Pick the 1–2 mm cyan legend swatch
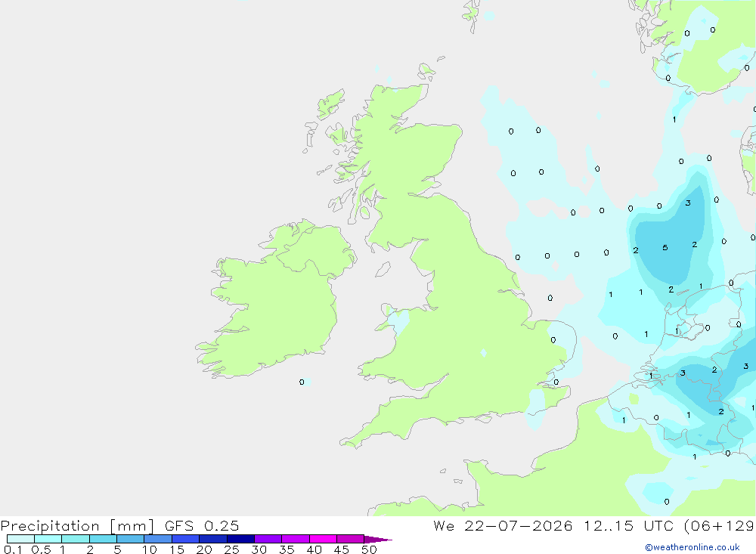Screen dimensions: 756x554 pyautogui.click(x=76, y=539)
